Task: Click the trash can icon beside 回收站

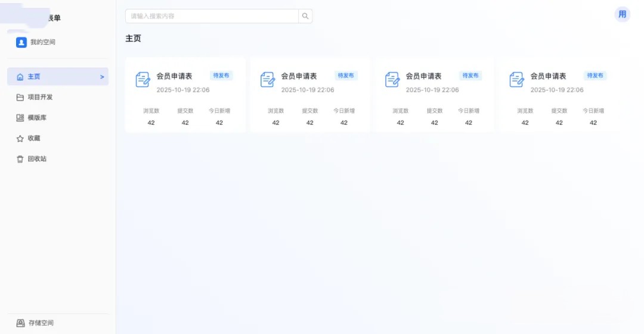Action: (x=20, y=159)
